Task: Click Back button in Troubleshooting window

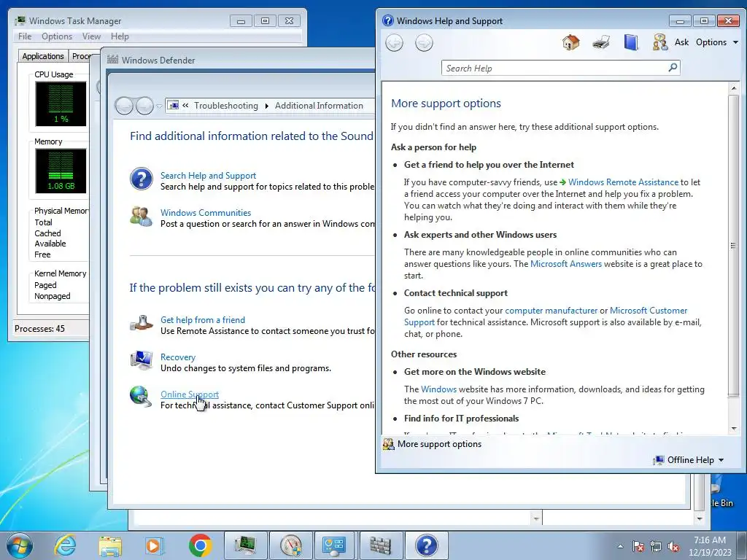Action: click(124, 106)
